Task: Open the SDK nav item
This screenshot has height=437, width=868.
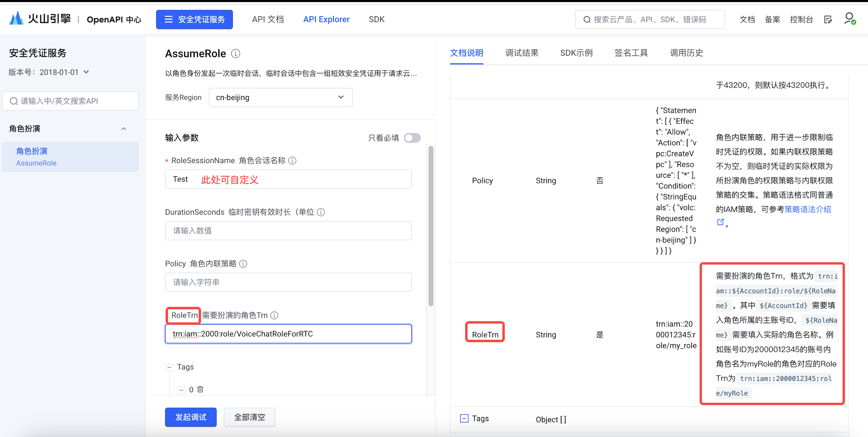Action: [376, 19]
